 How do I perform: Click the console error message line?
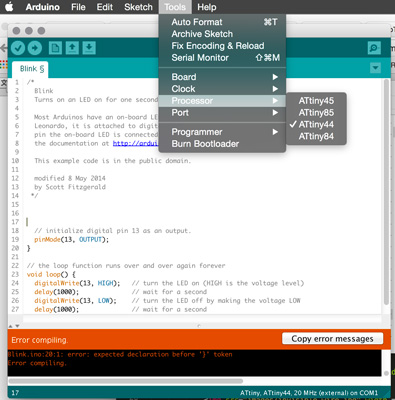(120, 354)
